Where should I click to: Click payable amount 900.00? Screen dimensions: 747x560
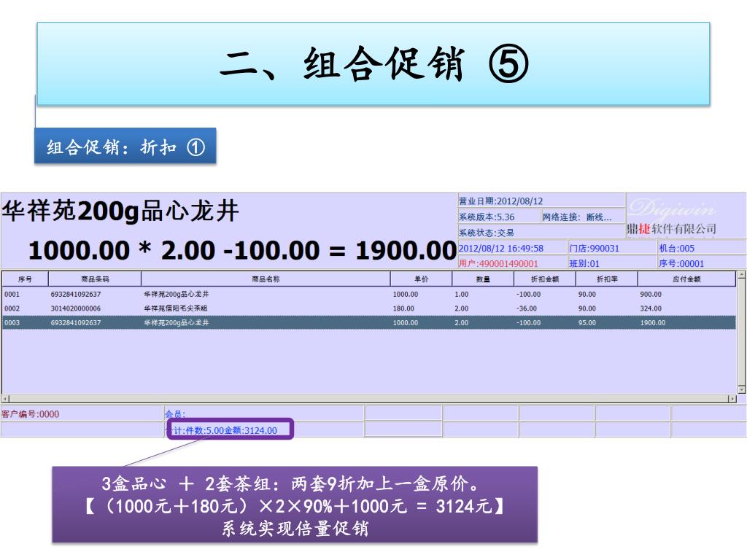(x=651, y=295)
